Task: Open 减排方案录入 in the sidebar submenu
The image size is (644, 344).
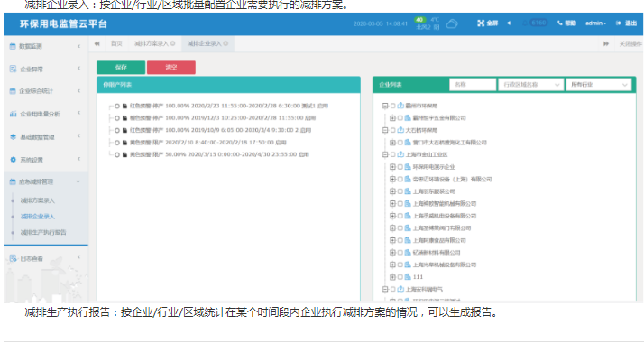Action: pyautogui.click(x=37, y=200)
